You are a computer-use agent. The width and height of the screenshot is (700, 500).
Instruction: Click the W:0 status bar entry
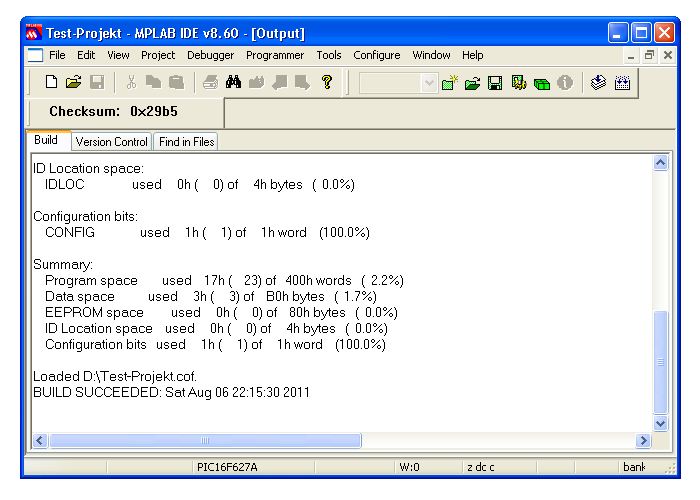409,467
